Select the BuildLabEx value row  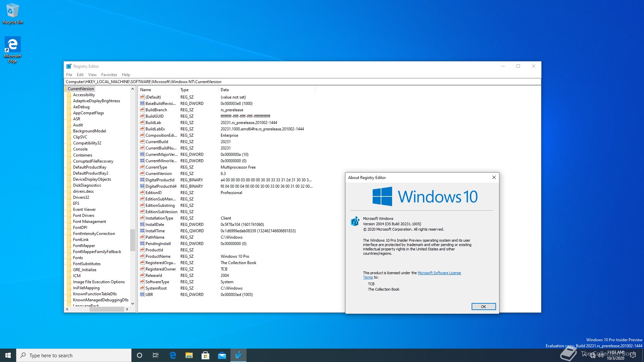pos(226,129)
